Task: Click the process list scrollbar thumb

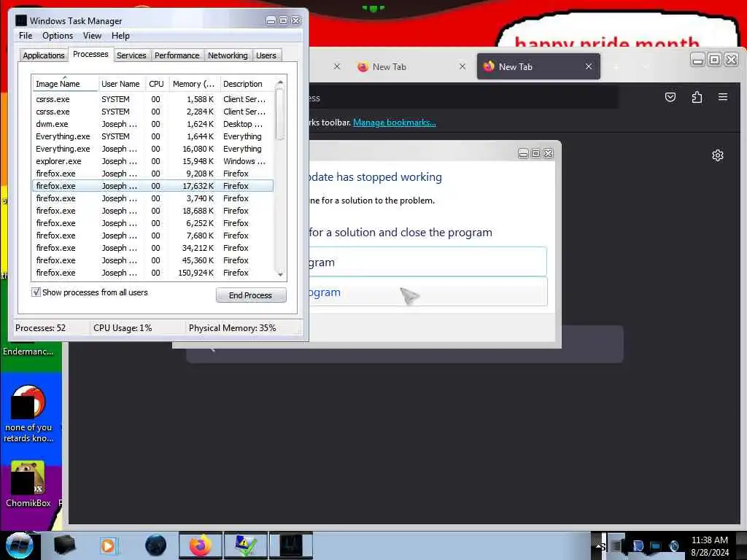Action: pos(280,115)
